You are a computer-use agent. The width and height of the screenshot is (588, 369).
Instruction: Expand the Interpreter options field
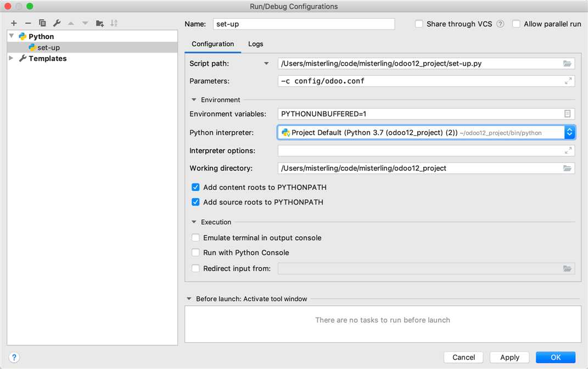click(x=568, y=151)
